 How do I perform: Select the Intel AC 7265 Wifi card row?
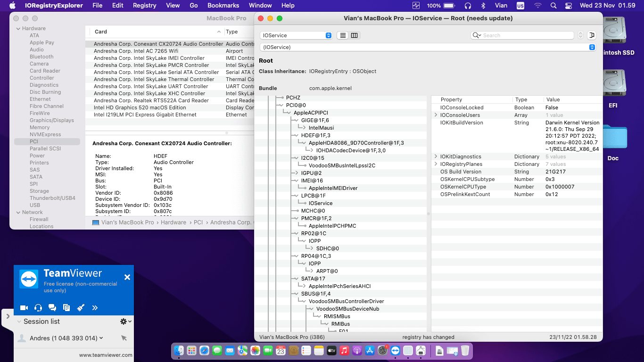[x=136, y=51]
